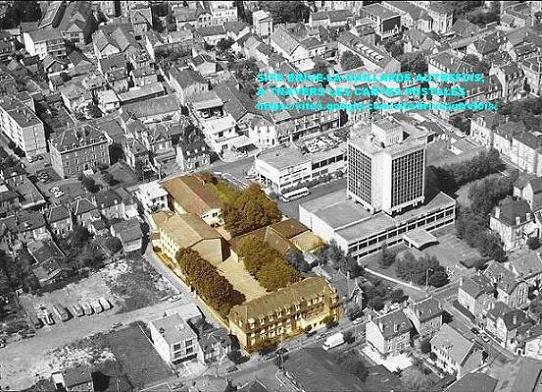The image size is (542, 392).
Task: Click the white van on the street
Action: point(333,341)
